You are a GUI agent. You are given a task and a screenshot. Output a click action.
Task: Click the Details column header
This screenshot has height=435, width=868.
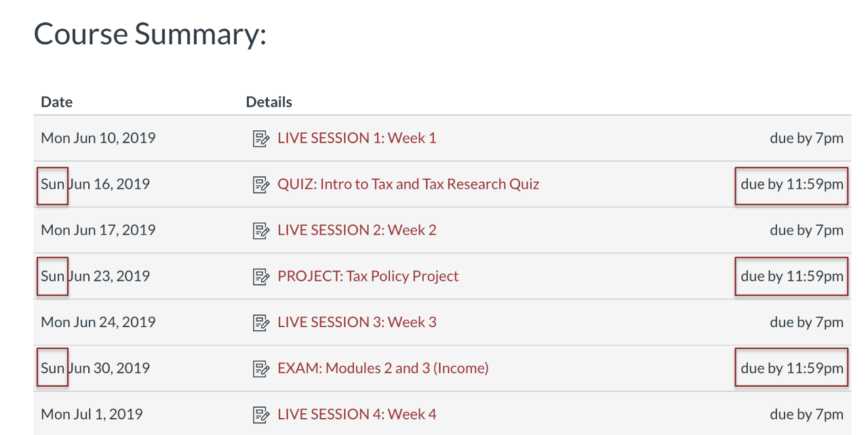pyautogui.click(x=269, y=102)
